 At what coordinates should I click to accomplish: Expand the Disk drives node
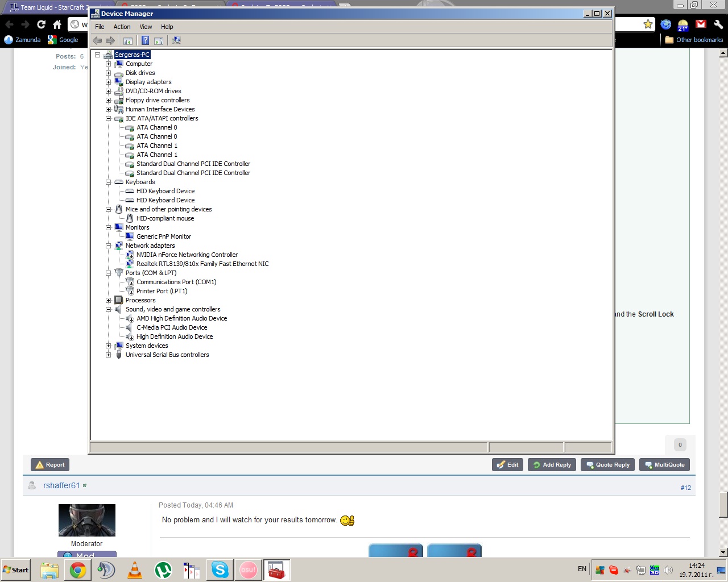pos(108,73)
